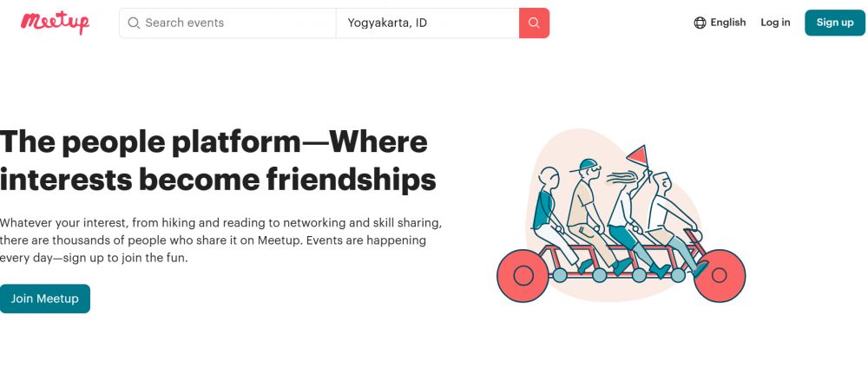Screen dimensions: 868x375
Task: Click the left red bicycle wheel
Action: click(x=523, y=276)
